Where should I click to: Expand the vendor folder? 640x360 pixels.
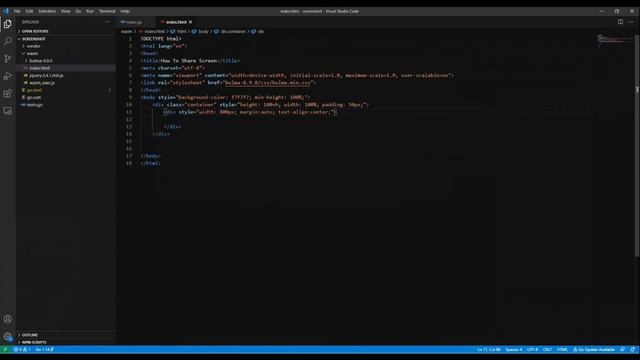pyautogui.click(x=66, y=46)
